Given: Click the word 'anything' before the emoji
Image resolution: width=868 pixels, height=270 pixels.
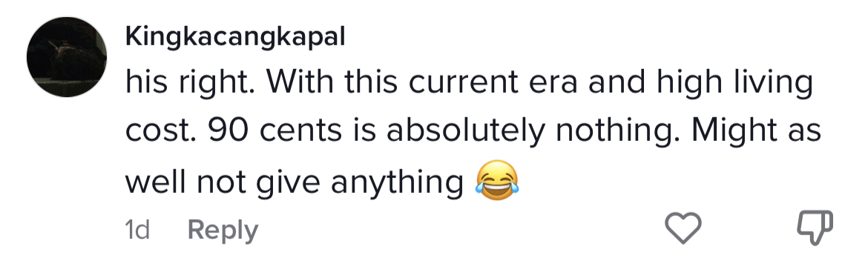Looking at the screenshot, I should point(396,182).
